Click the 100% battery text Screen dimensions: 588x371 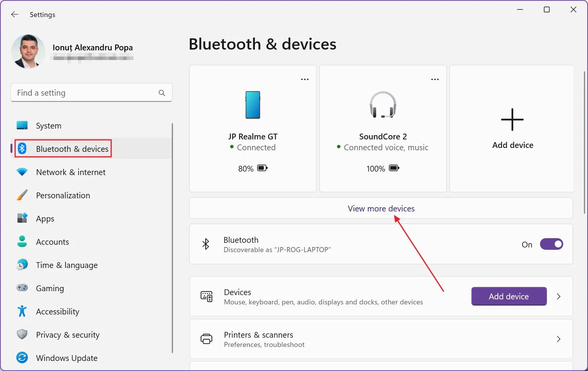tap(376, 169)
